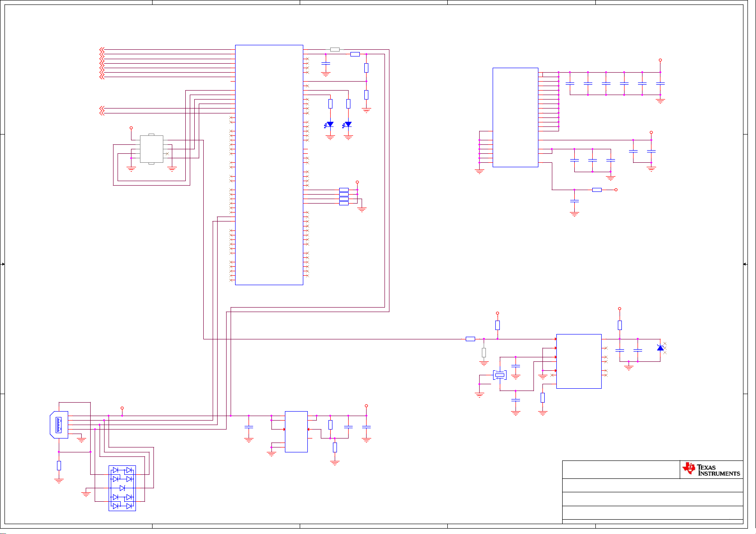Click the Texas Instruments logo

(x=711, y=469)
